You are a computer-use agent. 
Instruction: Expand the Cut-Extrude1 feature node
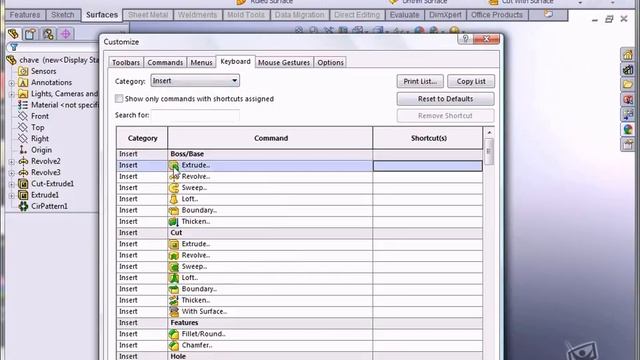11,184
